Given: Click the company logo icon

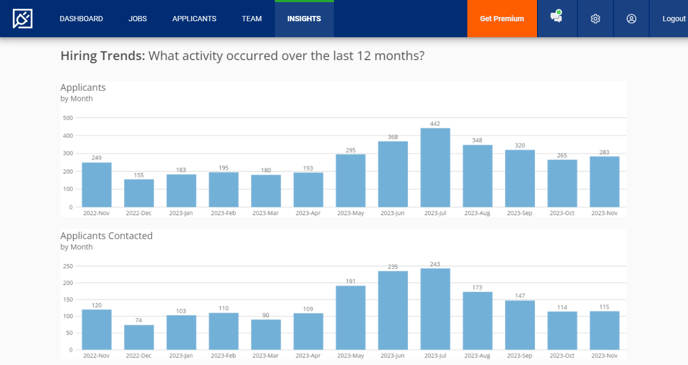Looking at the screenshot, I should click(x=22, y=18).
